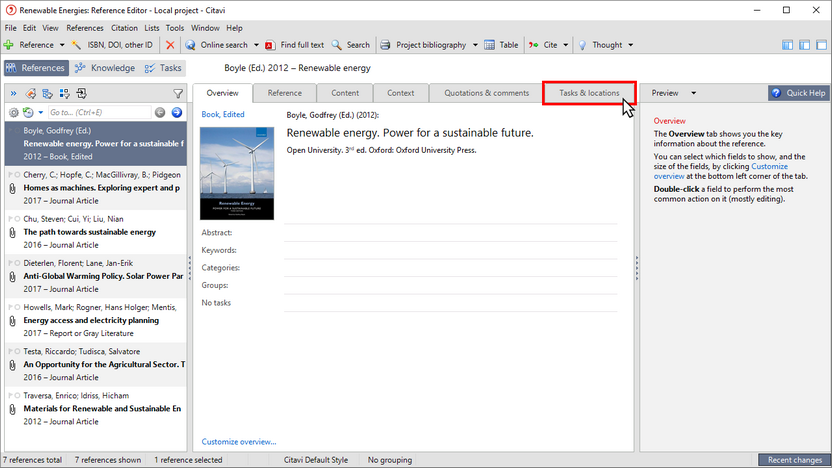Open the category filter icon
The width and height of the screenshot is (832, 468).
click(48, 93)
